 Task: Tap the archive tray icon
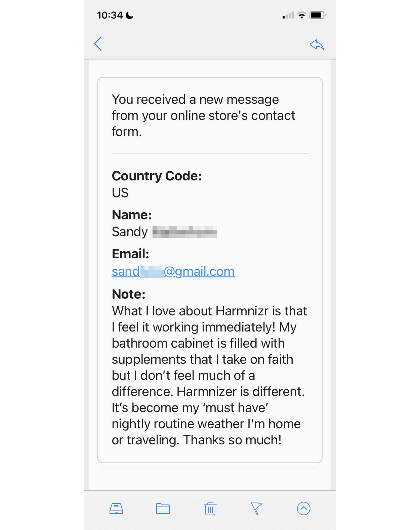[x=116, y=509]
